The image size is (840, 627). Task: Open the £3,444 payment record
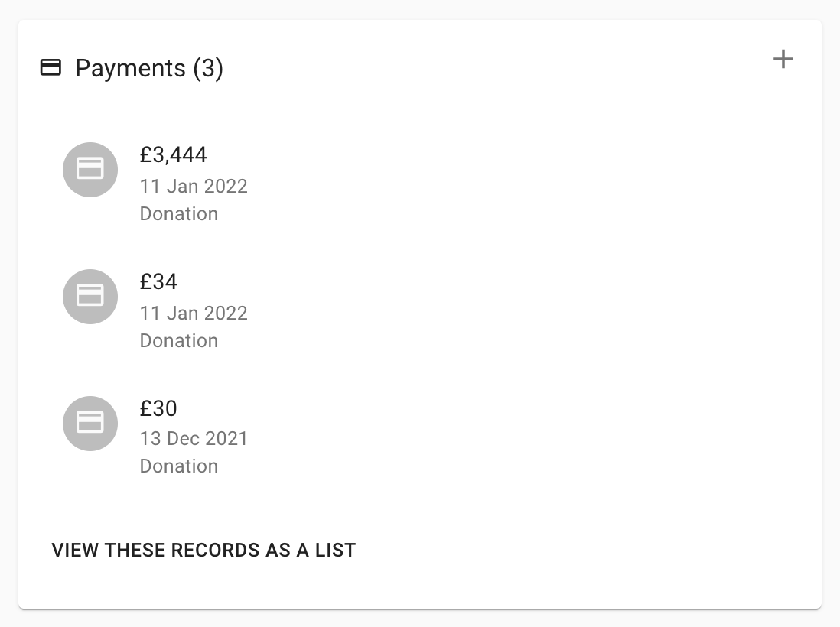tap(173, 155)
